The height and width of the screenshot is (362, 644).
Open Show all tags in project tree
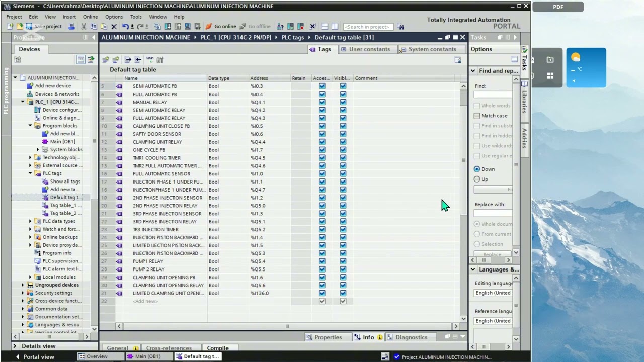coord(65,182)
